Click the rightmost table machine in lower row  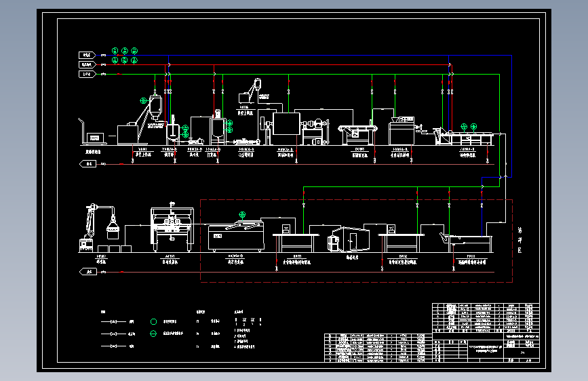(466, 242)
